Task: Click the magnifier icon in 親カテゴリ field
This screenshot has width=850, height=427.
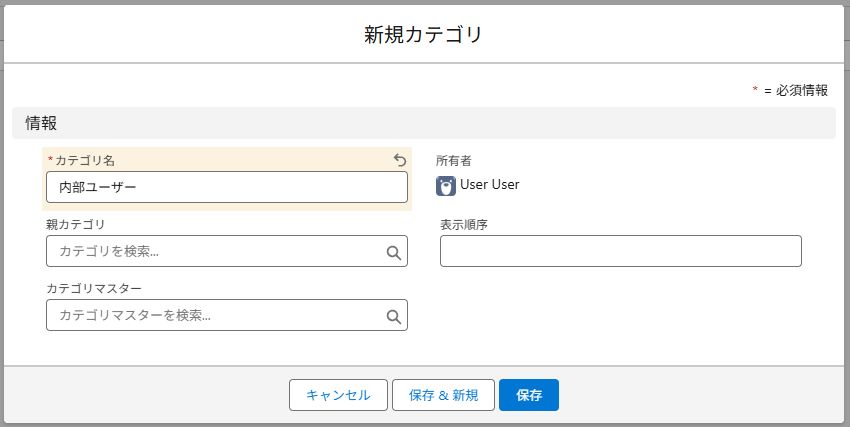Action: [x=394, y=252]
